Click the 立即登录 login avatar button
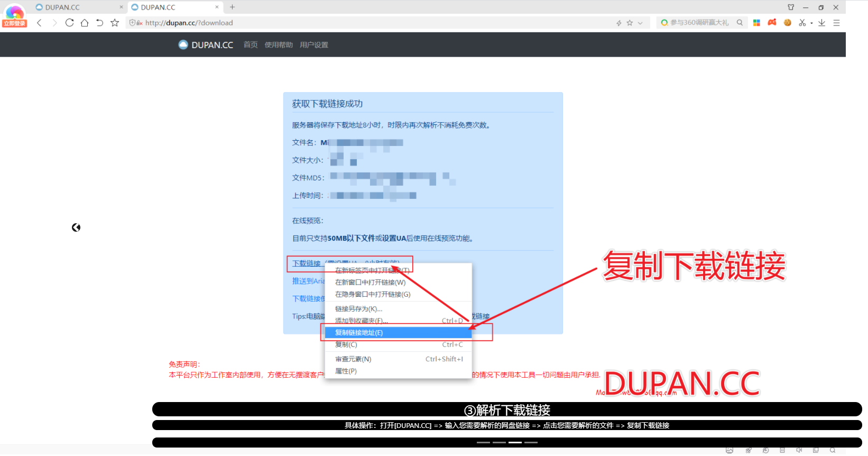Screen dimensions: 868x456 pos(14,15)
